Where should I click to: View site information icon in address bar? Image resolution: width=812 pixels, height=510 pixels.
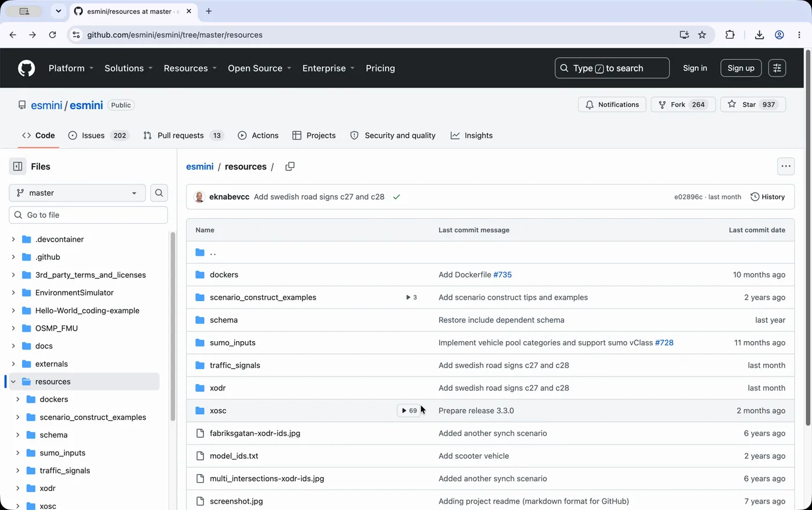(x=76, y=35)
